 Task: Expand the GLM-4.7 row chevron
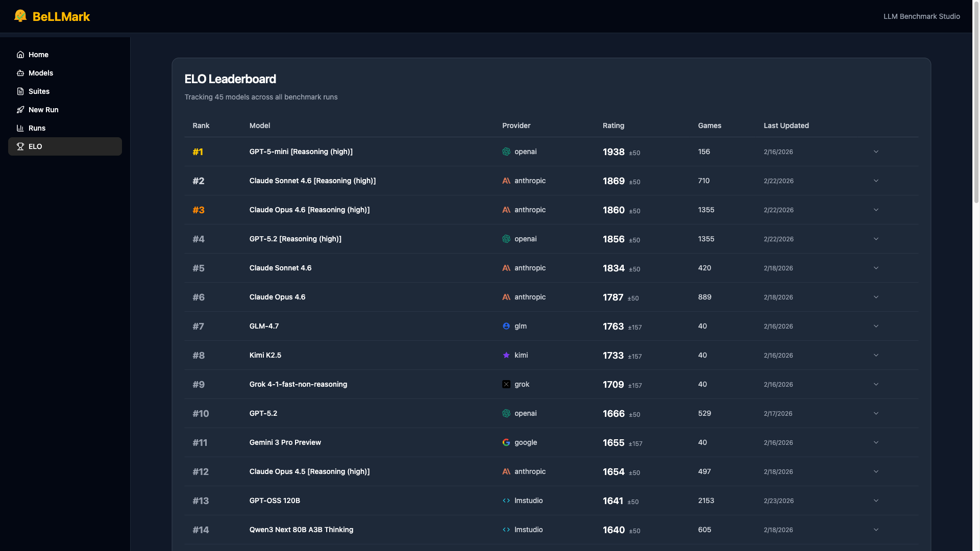coord(876,326)
